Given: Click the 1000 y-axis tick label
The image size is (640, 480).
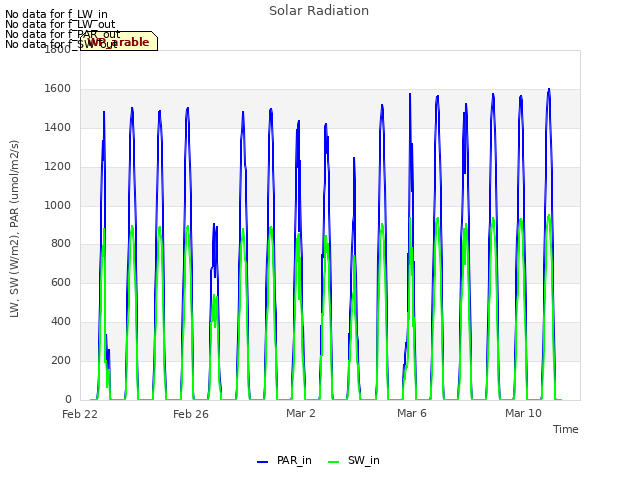Looking at the screenshot, I should pos(58,205).
